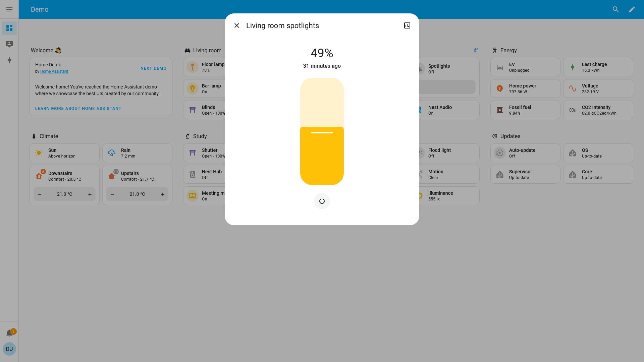Open history chart icon in dialog
This screenshot has height=362, width=644.
[407, 25]
